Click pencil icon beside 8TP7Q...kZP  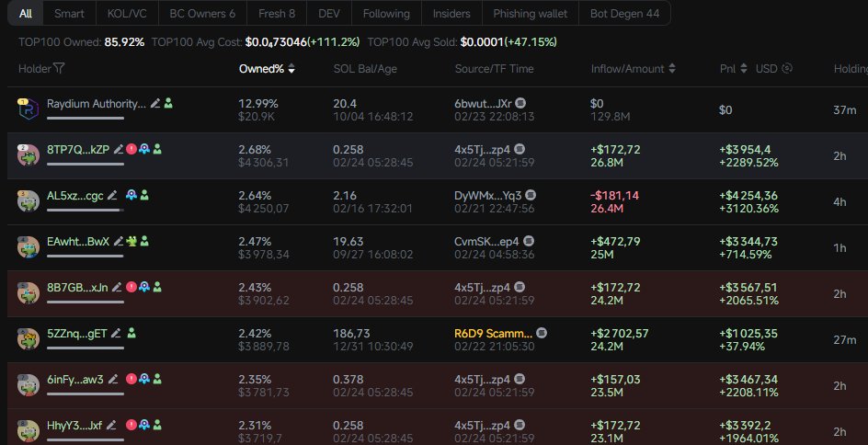119,150
